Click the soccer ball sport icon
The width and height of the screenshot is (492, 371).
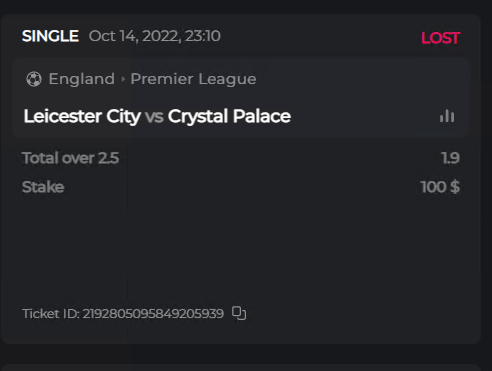(x=34, y=79)
